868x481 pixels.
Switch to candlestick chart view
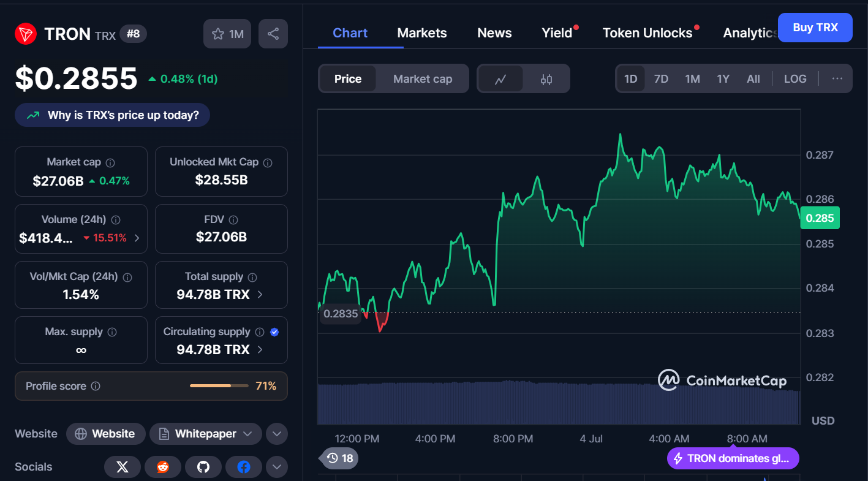tap(546, 79)
